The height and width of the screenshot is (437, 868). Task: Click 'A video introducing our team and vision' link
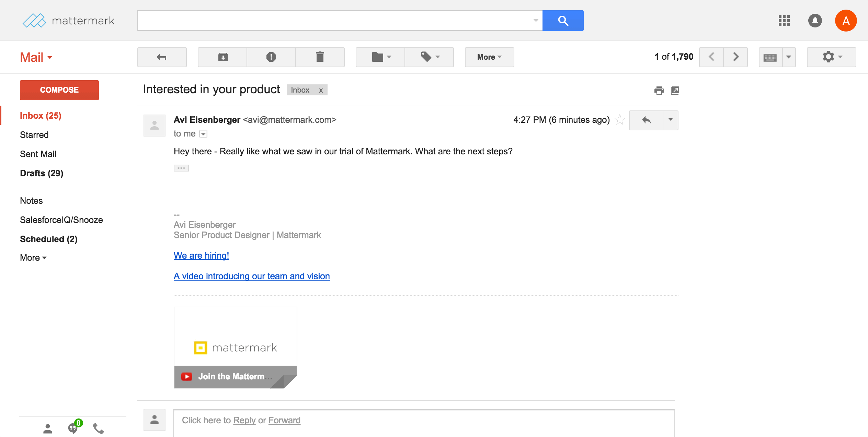[252, 275]
